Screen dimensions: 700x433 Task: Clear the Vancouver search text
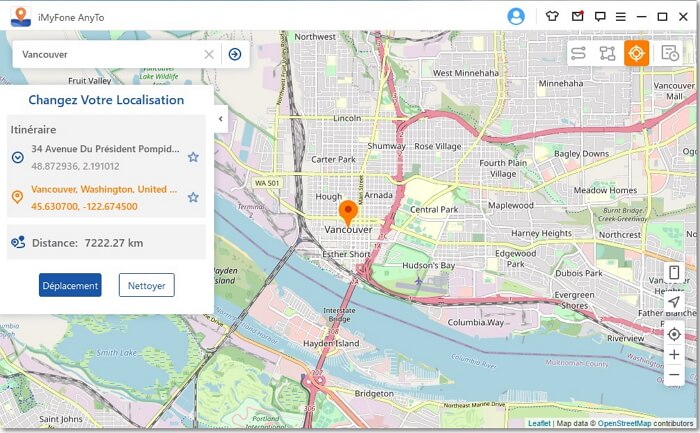(209, 54)
